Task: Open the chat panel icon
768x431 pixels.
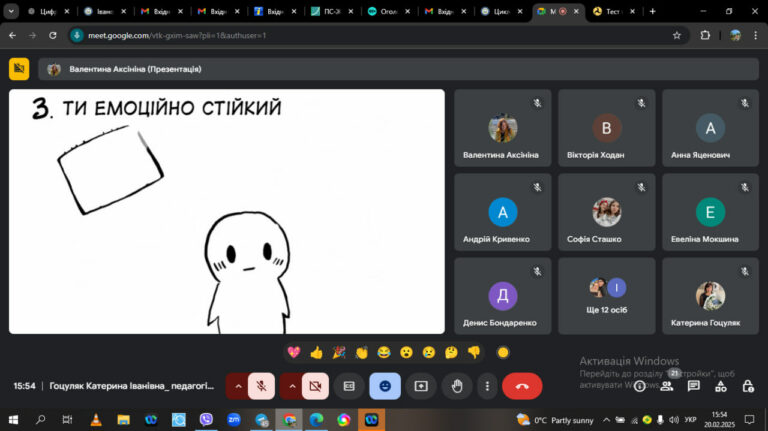Action: point(693,386)
